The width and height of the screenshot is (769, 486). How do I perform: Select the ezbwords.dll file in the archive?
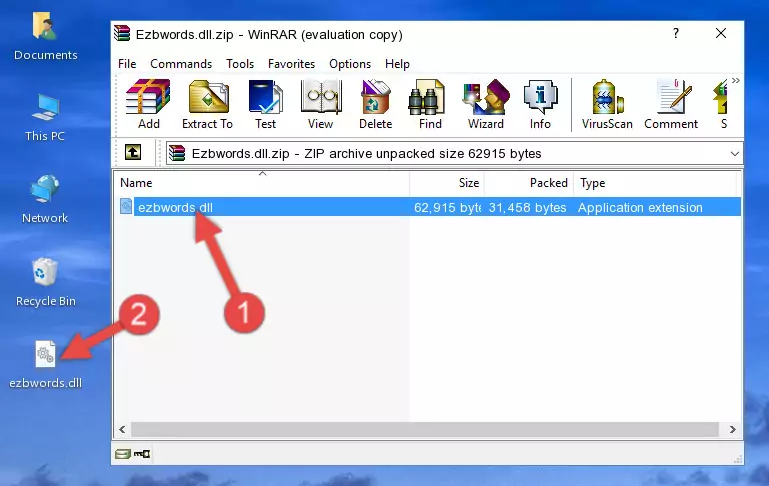pos(175,207)
